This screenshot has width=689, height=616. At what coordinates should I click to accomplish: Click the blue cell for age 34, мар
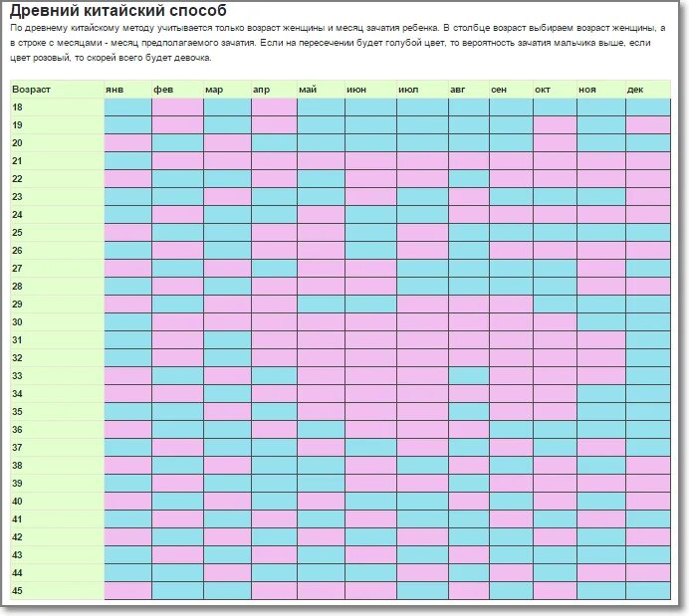pos(227,394)
